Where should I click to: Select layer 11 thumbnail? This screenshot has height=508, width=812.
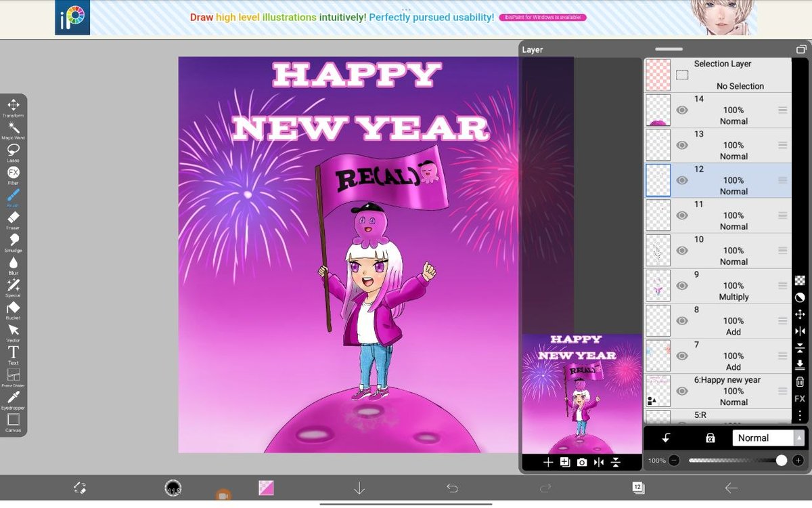pos(658,215)
